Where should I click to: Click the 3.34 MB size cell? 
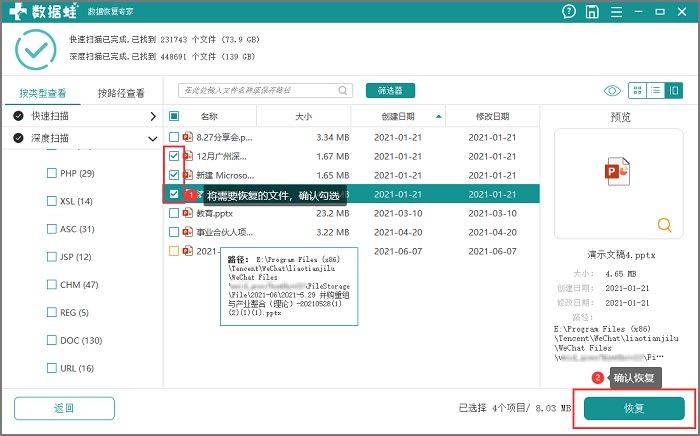tap(333, 137)
